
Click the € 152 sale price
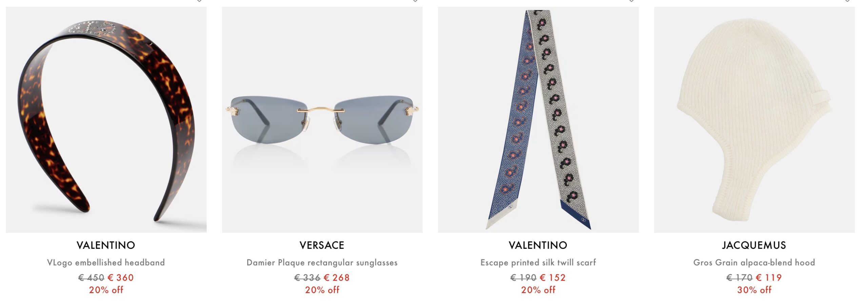click(x=553, y=278)
